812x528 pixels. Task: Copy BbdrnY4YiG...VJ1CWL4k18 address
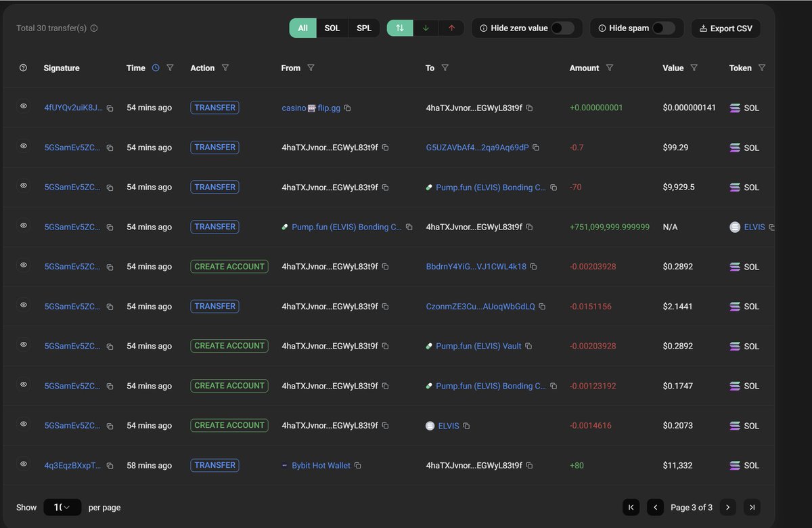click(x=533, y=267)
